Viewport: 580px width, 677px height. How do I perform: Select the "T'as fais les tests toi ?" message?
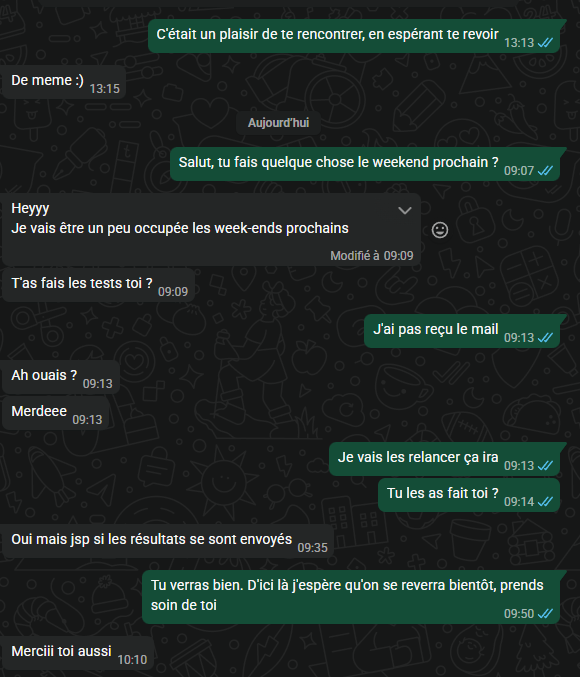(98, 285)
